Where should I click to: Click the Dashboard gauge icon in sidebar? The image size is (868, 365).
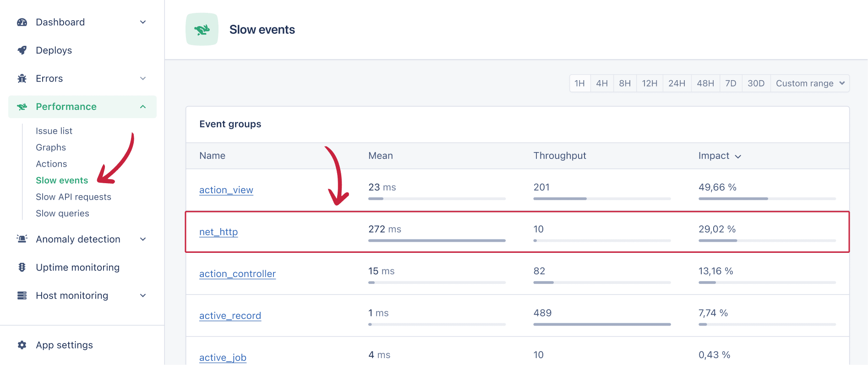(22, 22)
